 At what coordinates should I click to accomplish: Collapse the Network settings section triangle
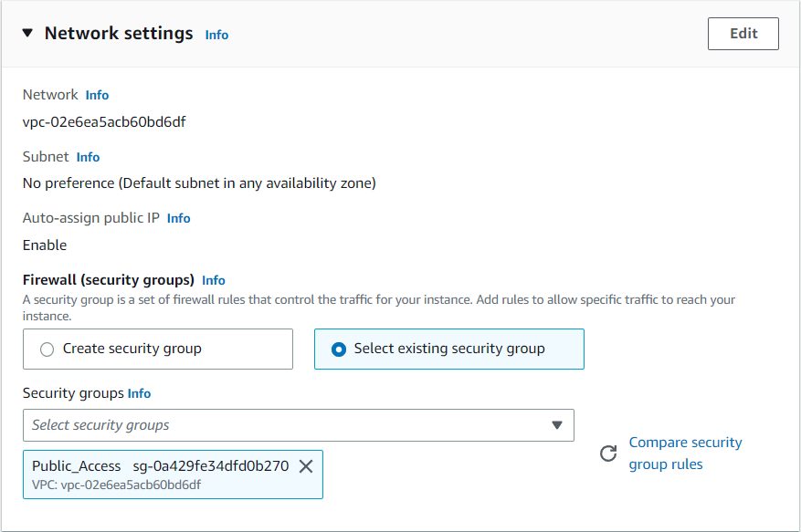pos(26,33)
